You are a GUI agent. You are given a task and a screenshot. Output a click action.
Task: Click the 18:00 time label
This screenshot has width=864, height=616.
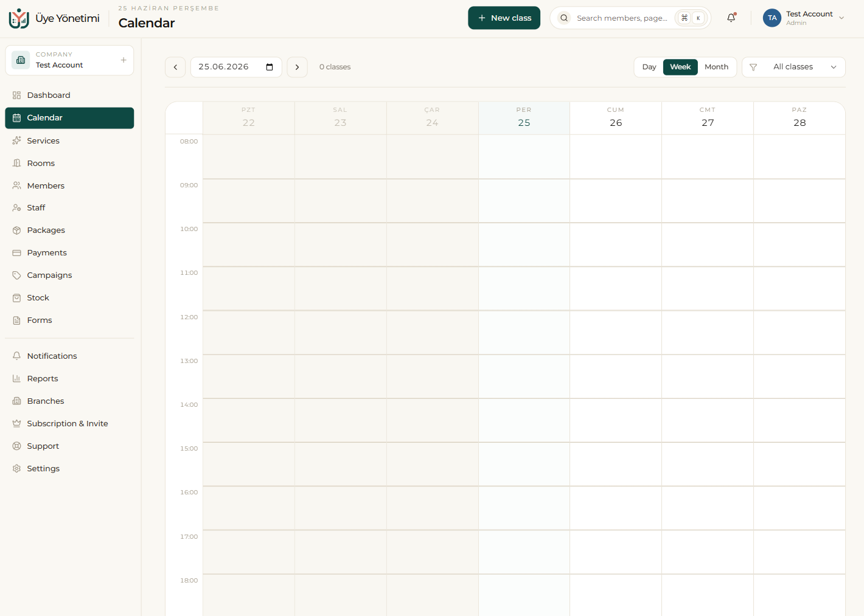pos(189,581)
